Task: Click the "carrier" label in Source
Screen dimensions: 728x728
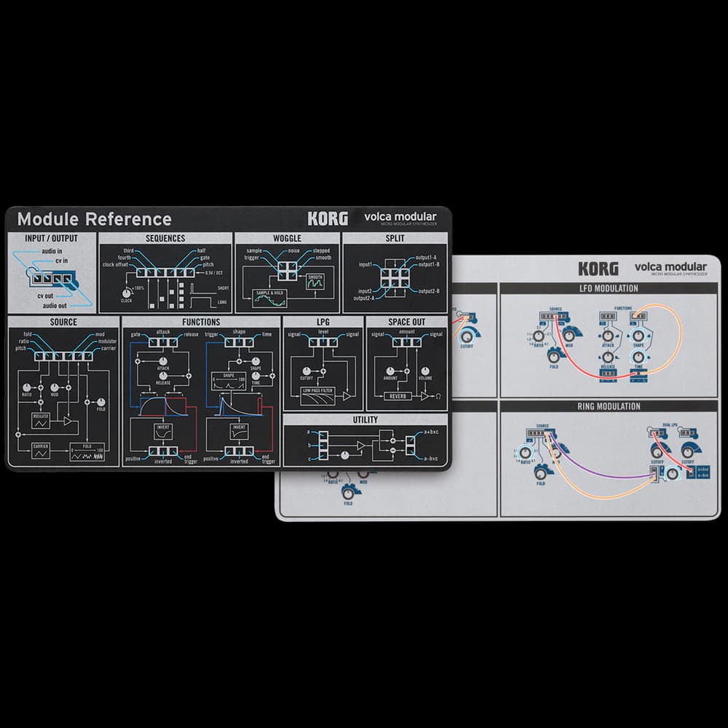Action: [108, 348]
